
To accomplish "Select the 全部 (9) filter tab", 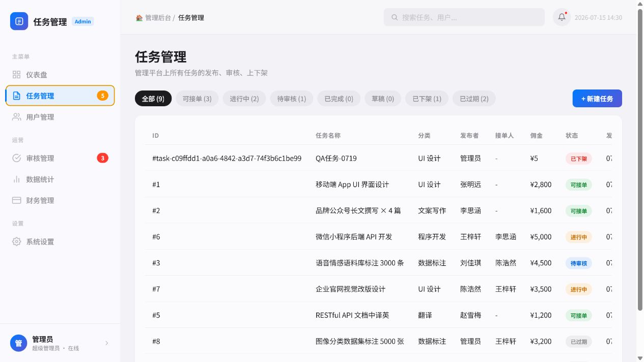I will point(153,99).
